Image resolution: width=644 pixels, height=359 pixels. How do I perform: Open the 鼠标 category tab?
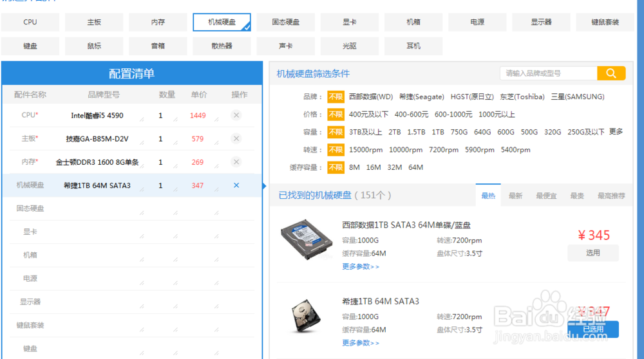click(x=94, y=46)
